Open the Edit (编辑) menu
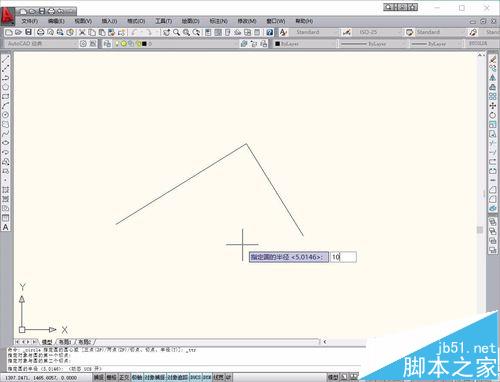Screen dimensions: 500x382 tap(56, 21)
